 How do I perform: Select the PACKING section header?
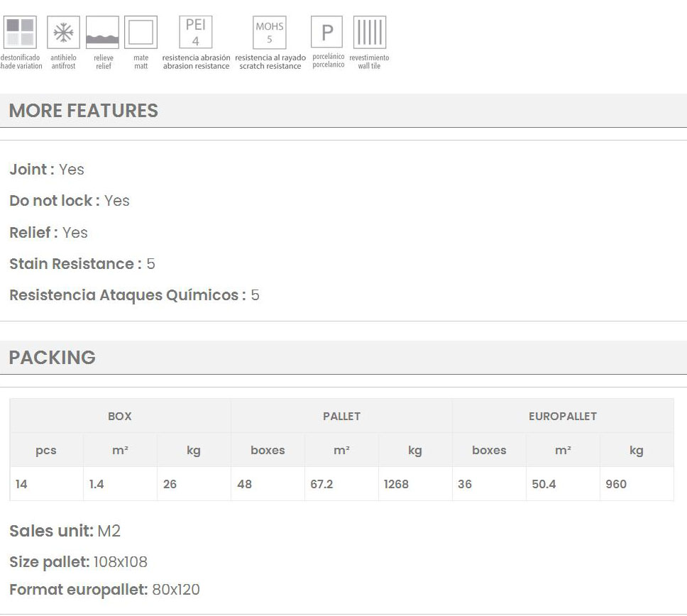(x=53, y=358)
